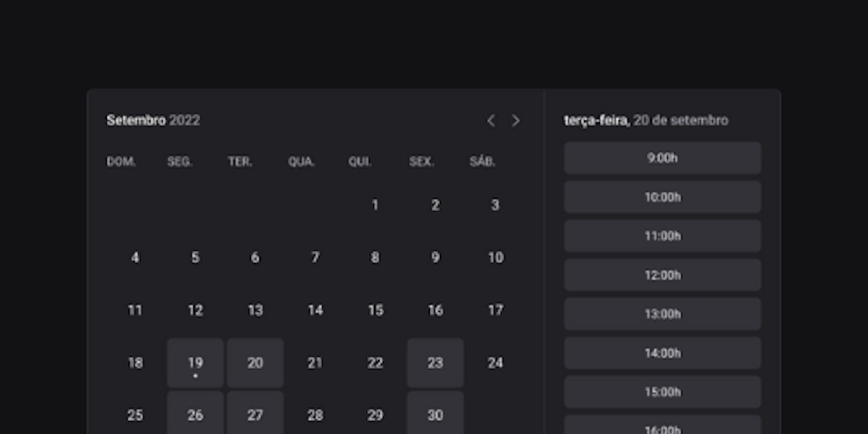Go to next month arrow
The image size is (868, 434).
(x=515, y=120)
